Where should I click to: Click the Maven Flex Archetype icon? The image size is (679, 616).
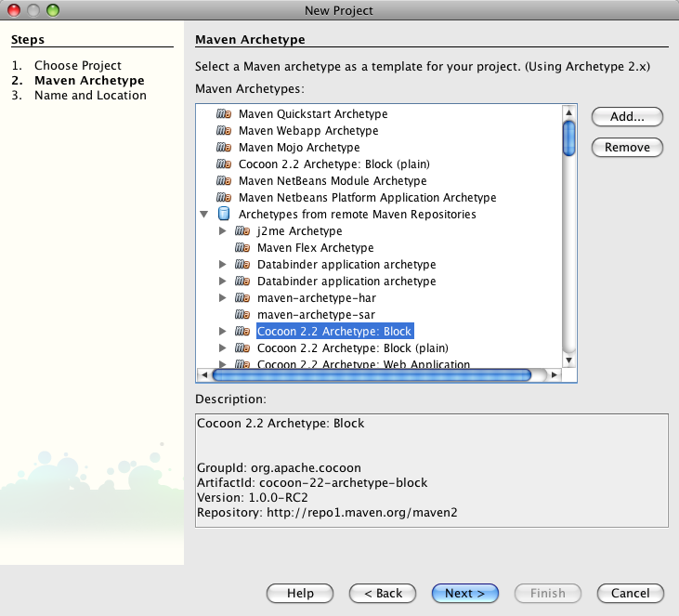(x=242, y=248)
